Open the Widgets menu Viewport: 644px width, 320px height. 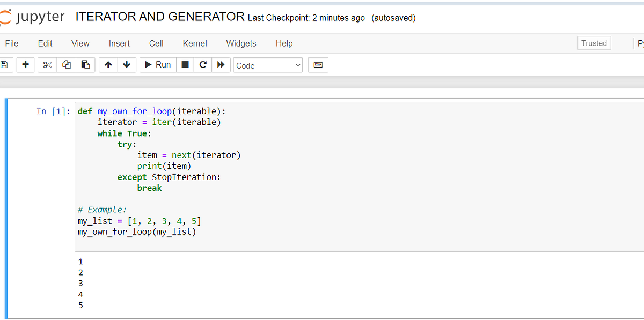coord(241,43)
